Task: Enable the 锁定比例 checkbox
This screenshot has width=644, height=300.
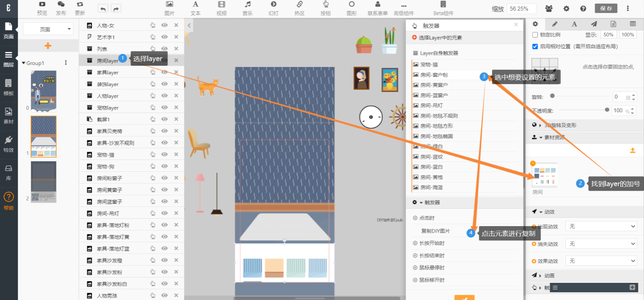Action: [x=535, y=35]
